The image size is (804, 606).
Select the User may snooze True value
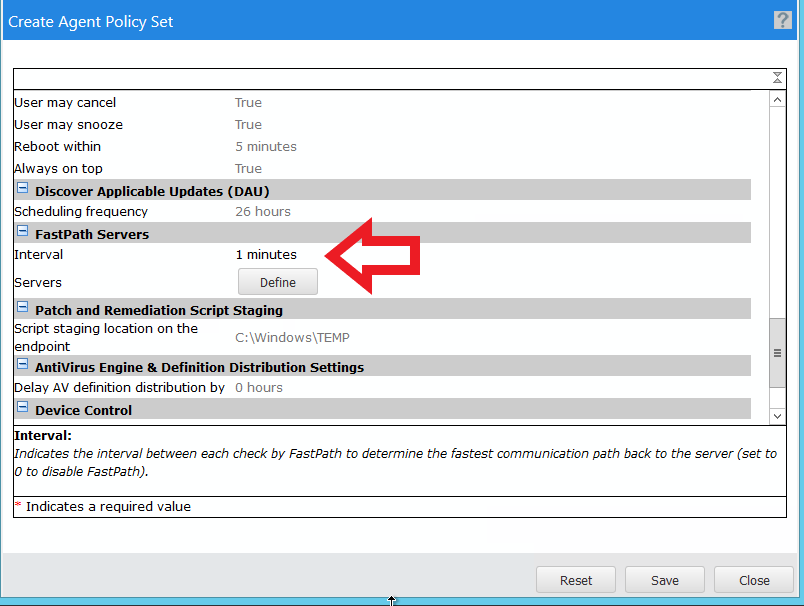point(248,125)
